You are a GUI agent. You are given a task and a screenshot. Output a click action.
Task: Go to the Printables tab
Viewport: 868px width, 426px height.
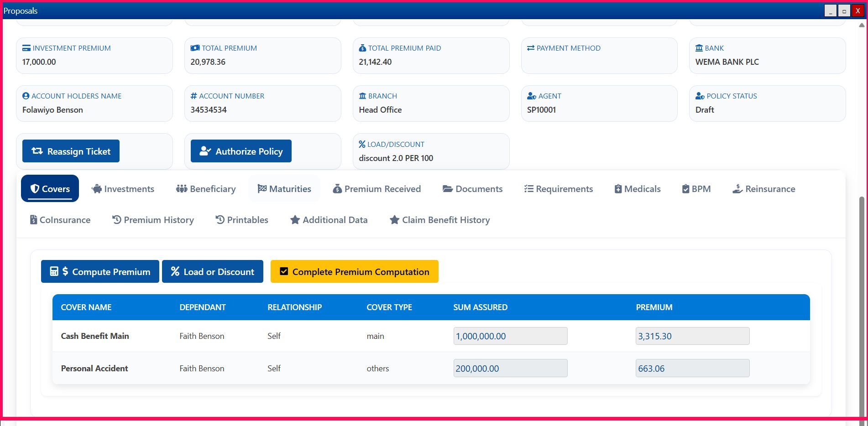click(242, 220)
